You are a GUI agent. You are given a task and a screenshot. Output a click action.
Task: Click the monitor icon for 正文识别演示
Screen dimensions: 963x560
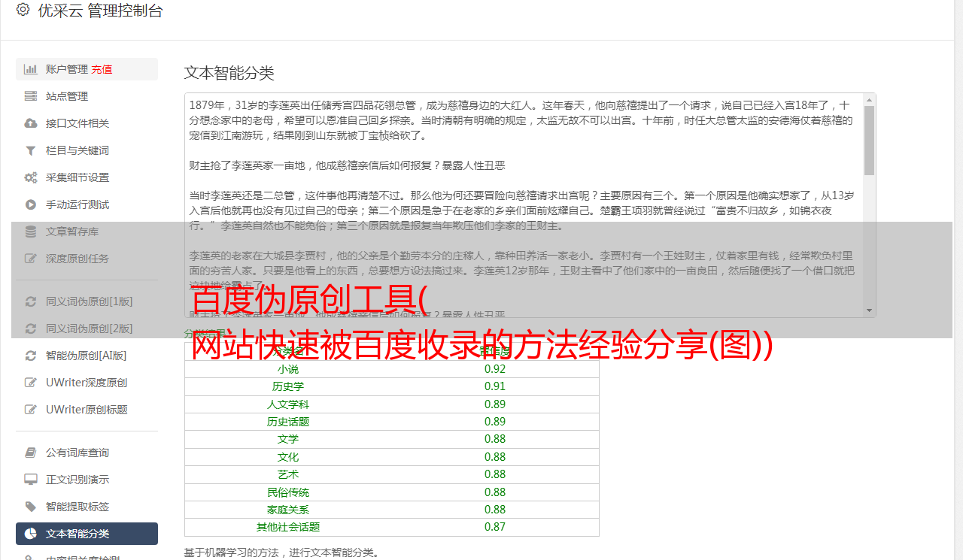31,480
